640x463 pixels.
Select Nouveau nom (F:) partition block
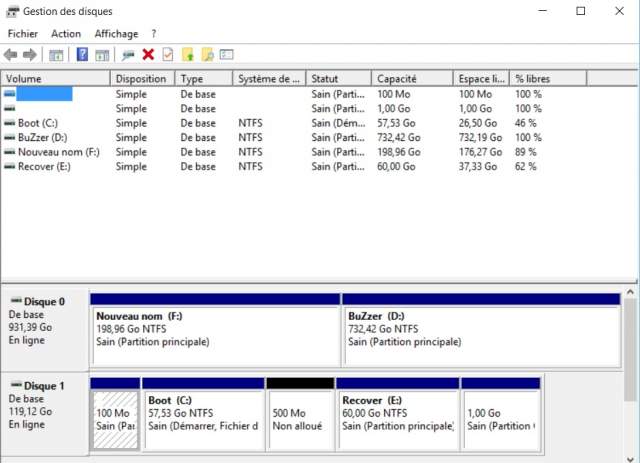(x=214, y=328)
